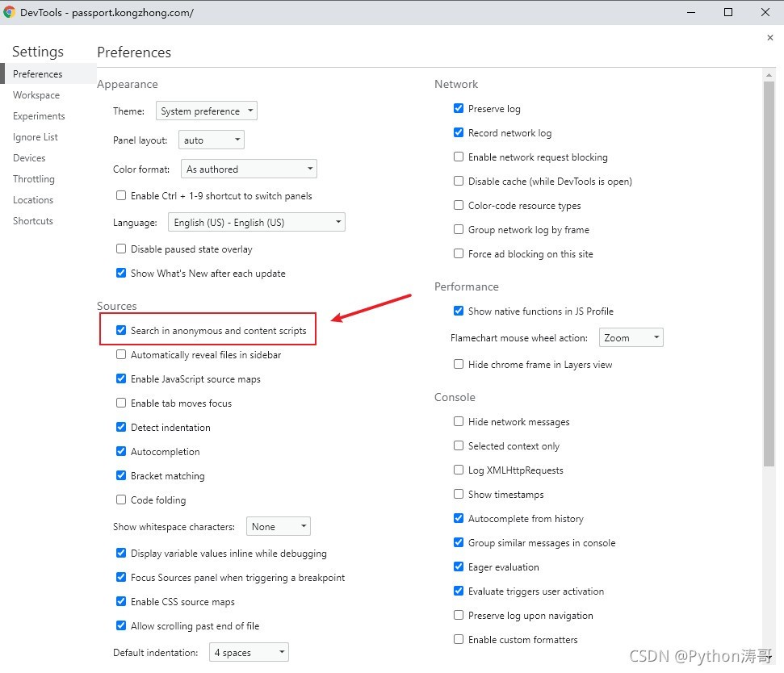Viewport: 784px width, 673px height.
Task: Click the Preferences vertical scrollbar thumb
Action: [x=769, y=274]
